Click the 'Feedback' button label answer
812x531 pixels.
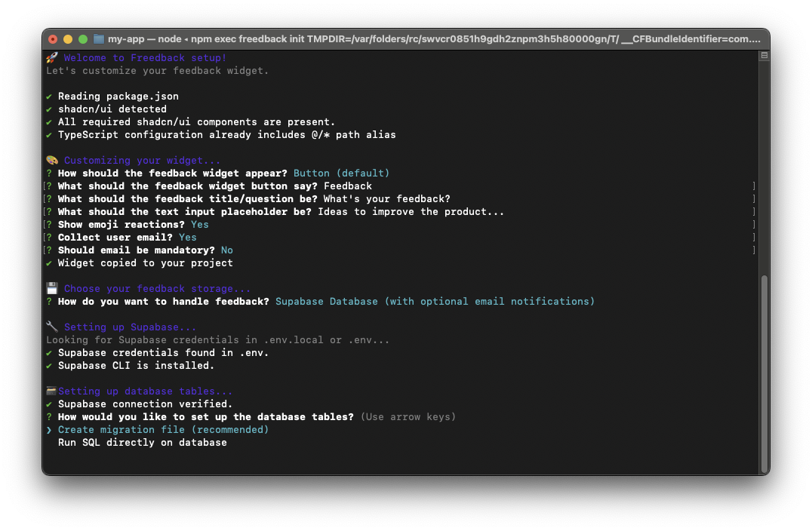(x=347, y=186)
